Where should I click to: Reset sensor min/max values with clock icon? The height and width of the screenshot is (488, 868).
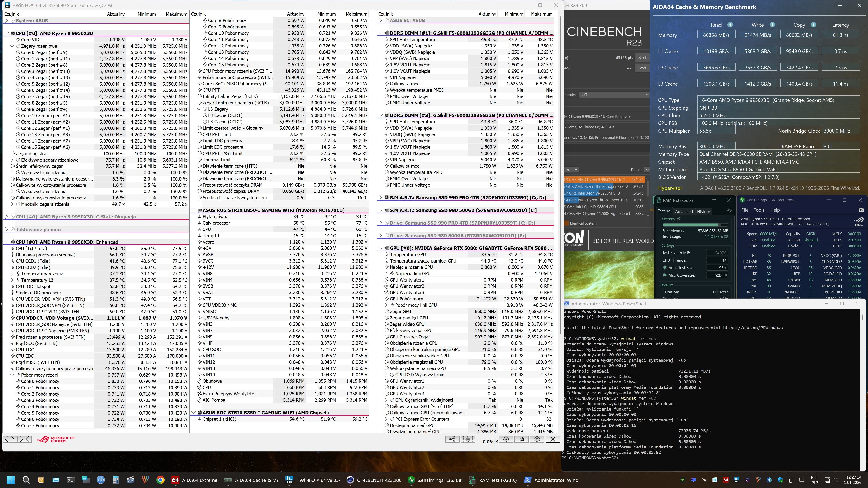click(x=506, y=439)
